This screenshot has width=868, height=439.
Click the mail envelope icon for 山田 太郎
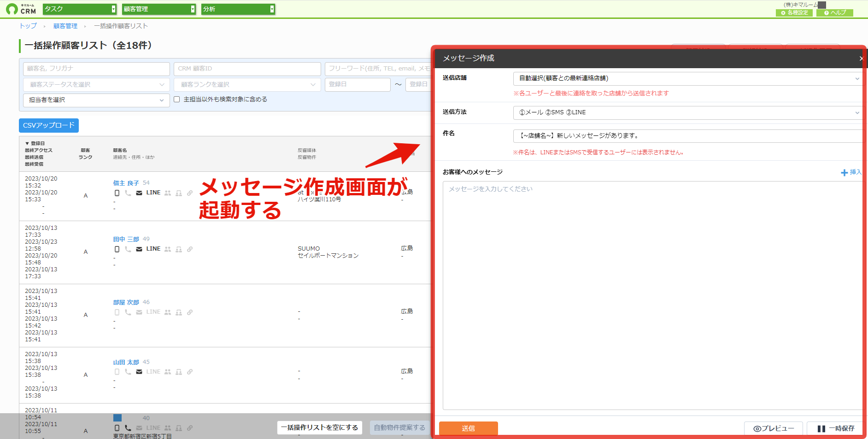pos(139,372)
